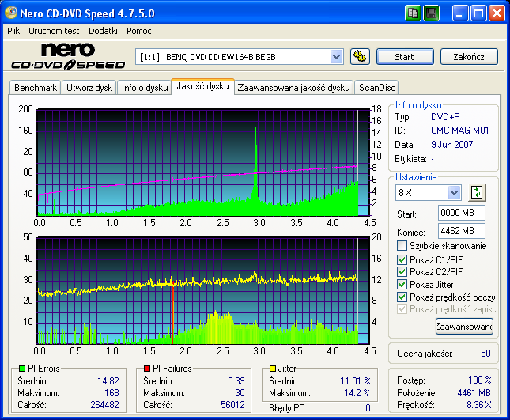Click PI Failures average 0.39
Image resolution: width=510 pixels, height=420 pixels.
tap(236, 381)
